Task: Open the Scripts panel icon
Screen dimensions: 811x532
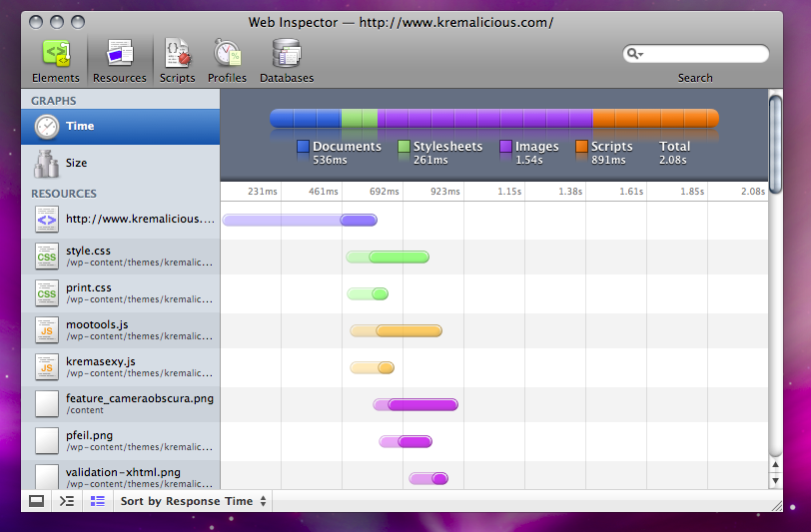Action: [x=178, y=53]
